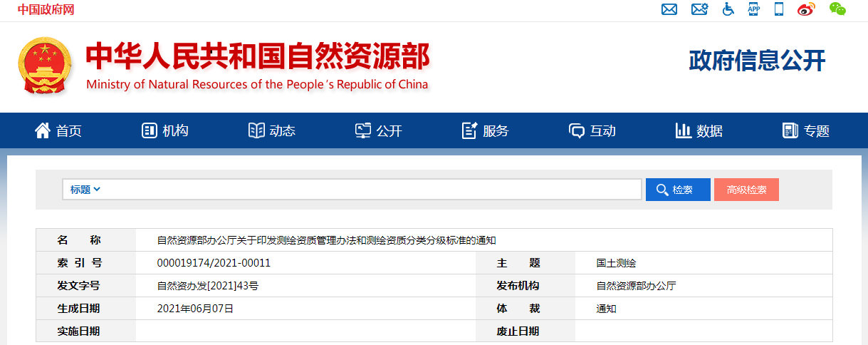Screen dimensions: 868x345
Task: Click the monitor icon beside 公开
Action: (363, 130)
